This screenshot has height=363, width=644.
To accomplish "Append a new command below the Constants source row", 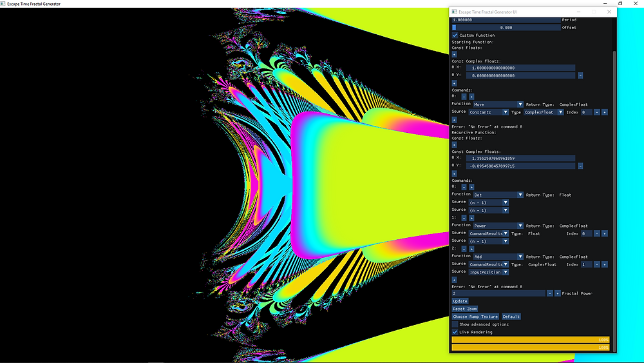I will [454, 120].
